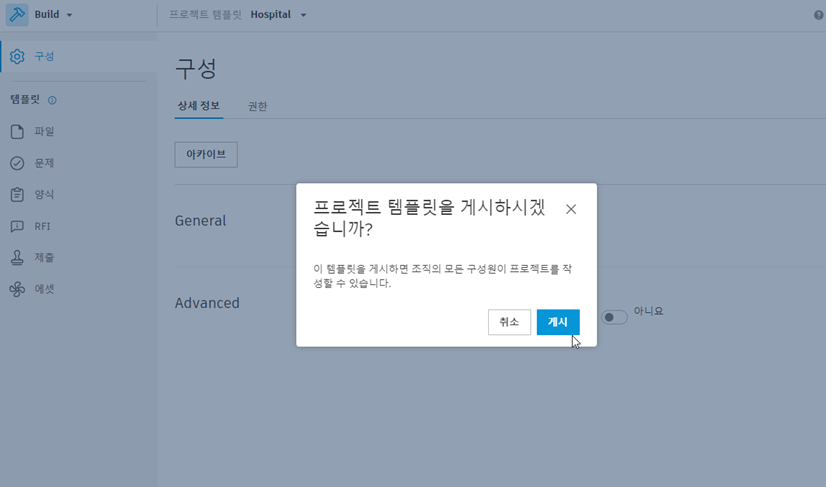Click the 프로젝트 템플릿 breadcrumb text
This screenshot has width=826, height=487.
(205, 15)
